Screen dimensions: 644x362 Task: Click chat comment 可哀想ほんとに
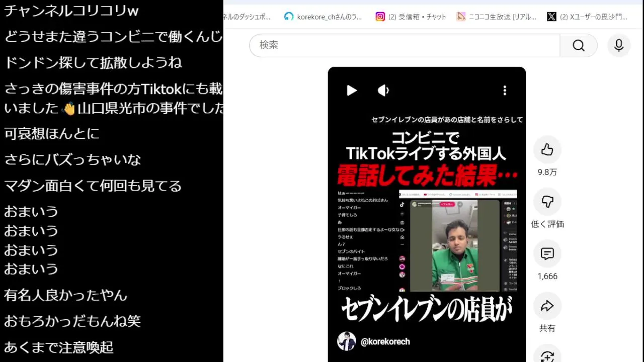52,133
